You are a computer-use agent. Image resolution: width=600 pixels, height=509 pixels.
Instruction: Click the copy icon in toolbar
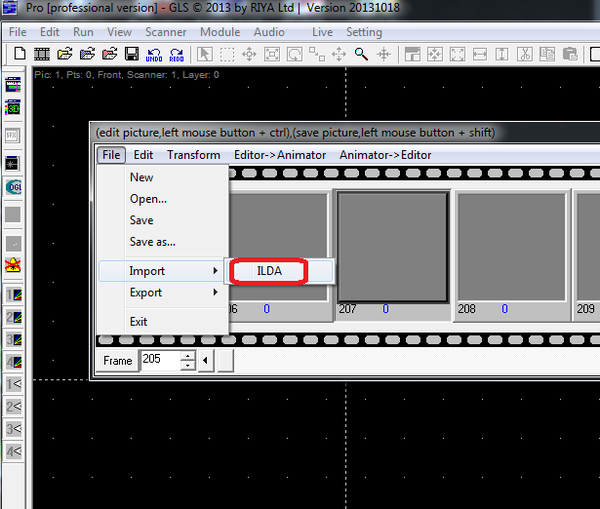coord(547,54)
